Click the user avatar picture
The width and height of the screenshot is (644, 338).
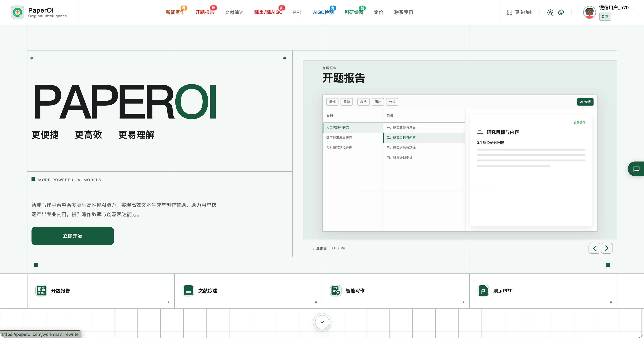590,12
